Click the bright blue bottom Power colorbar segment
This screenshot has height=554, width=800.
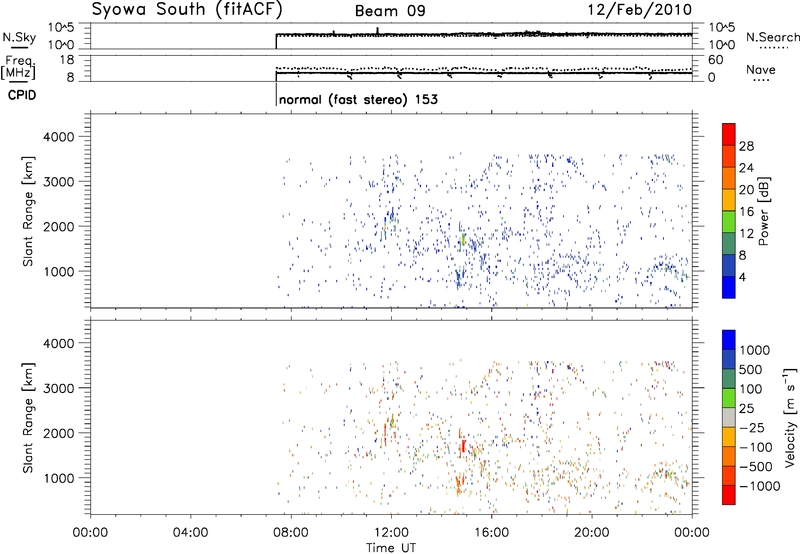coord(729,287)
